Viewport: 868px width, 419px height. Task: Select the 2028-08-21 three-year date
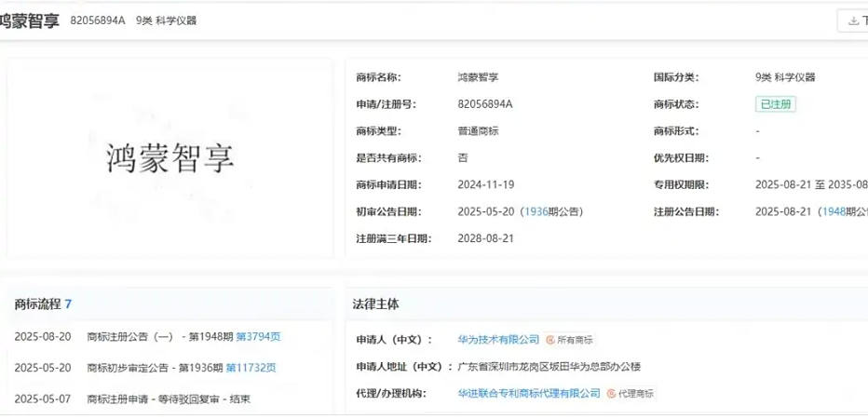pyautogui.click(x=485, y=238)
